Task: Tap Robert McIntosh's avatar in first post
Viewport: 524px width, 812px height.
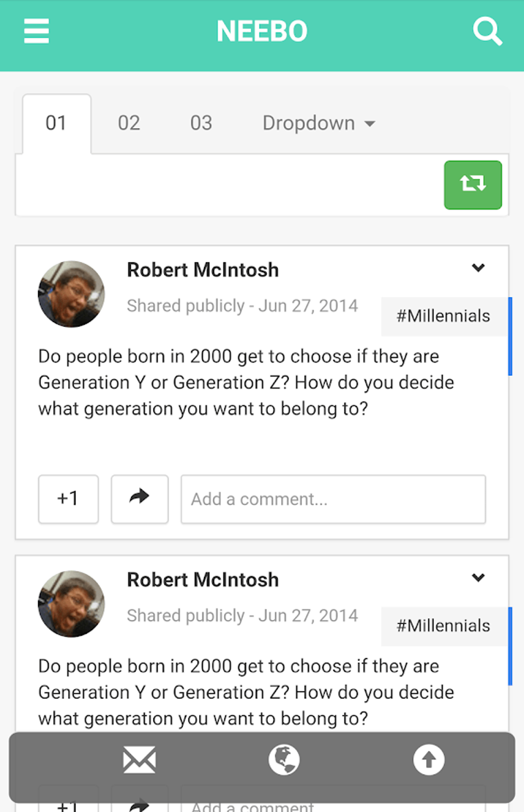Action: pyautogui.click(x=71, y=294)
